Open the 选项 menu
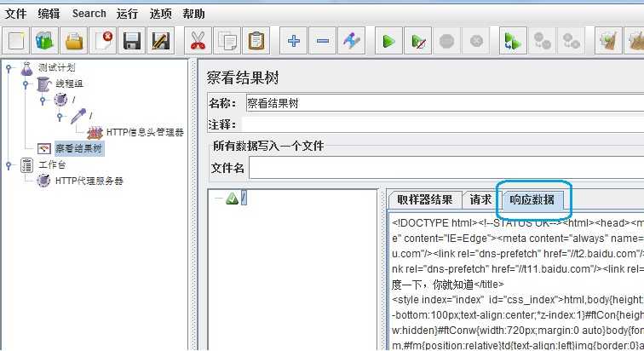The image size is (644, 351). pyautogui.click(x=161, y=14)
